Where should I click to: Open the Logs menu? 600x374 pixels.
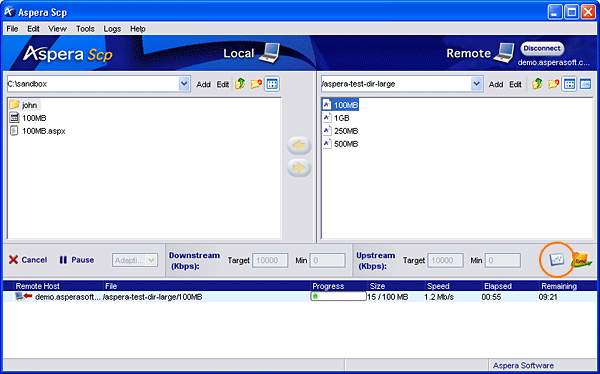click(x=112, y=29)
